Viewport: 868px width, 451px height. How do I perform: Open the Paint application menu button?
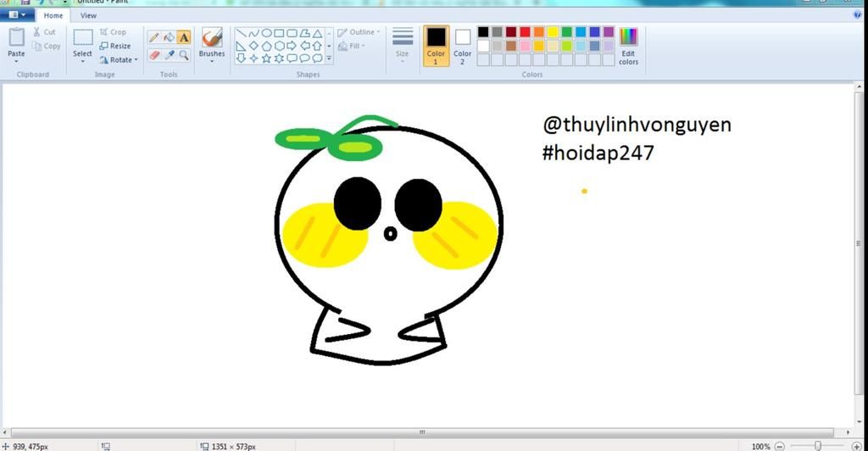(x=17, y=15)
